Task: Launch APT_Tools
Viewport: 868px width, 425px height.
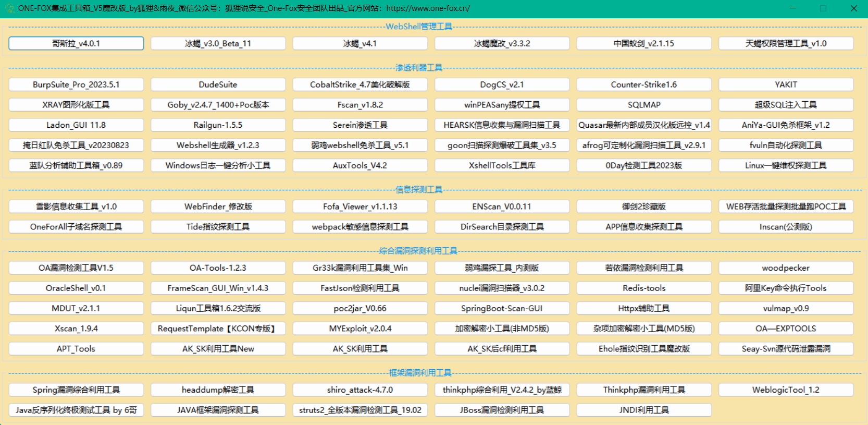Action: click(x=76, y=349)
